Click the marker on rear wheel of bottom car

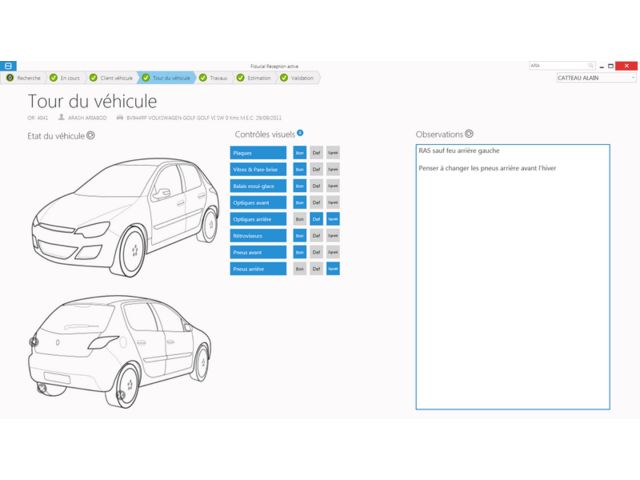click(x=120, y=395)
